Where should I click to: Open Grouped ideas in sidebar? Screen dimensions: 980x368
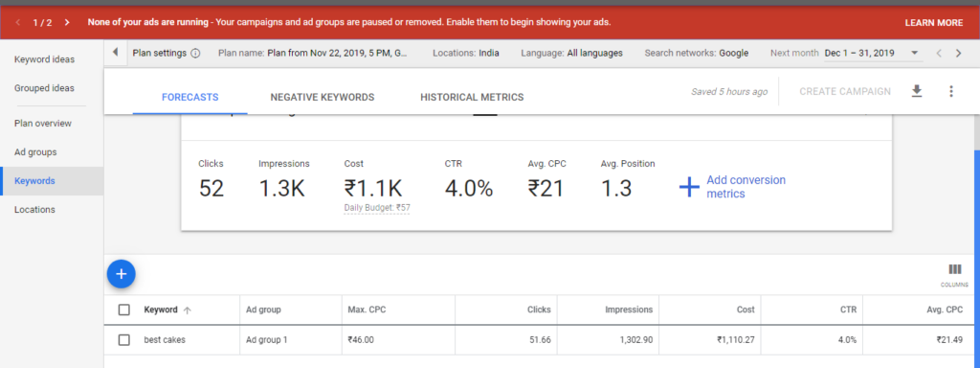pos(44,88)
